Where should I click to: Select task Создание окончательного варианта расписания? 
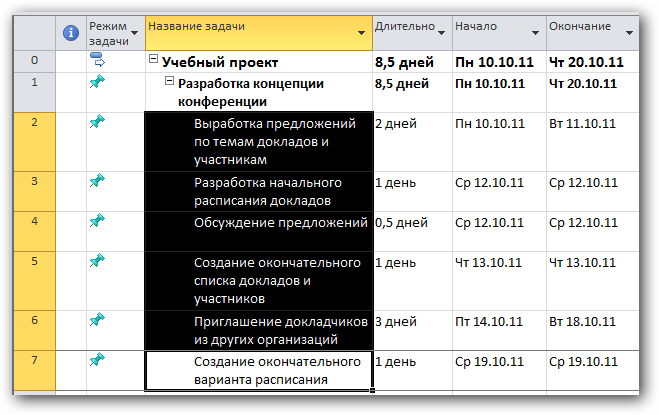[259, 370]
